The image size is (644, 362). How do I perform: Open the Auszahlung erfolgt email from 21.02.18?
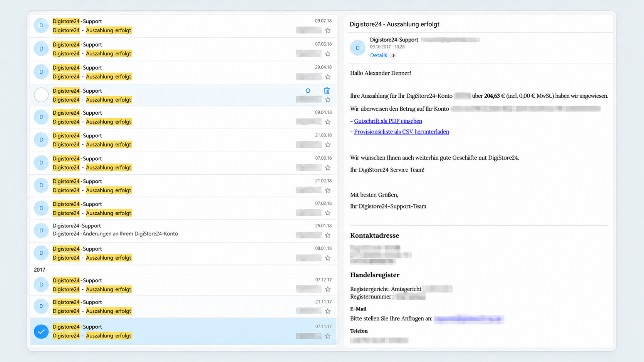[x=183, y=186]
